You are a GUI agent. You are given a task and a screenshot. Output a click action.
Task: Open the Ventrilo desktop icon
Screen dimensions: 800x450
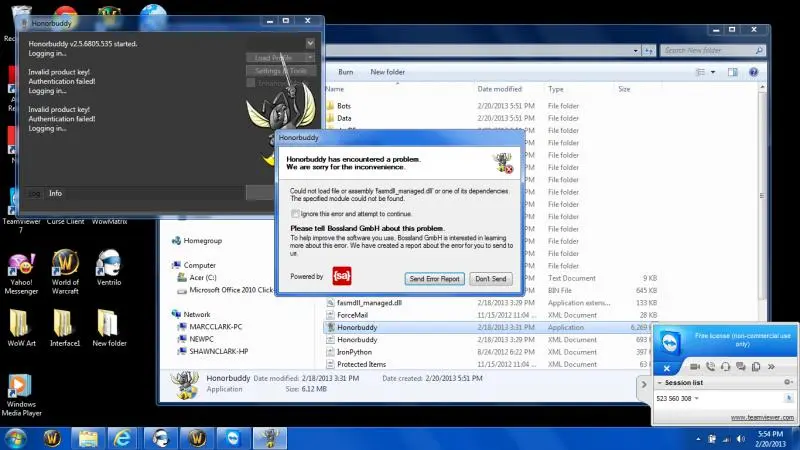(x=109, y=267)
